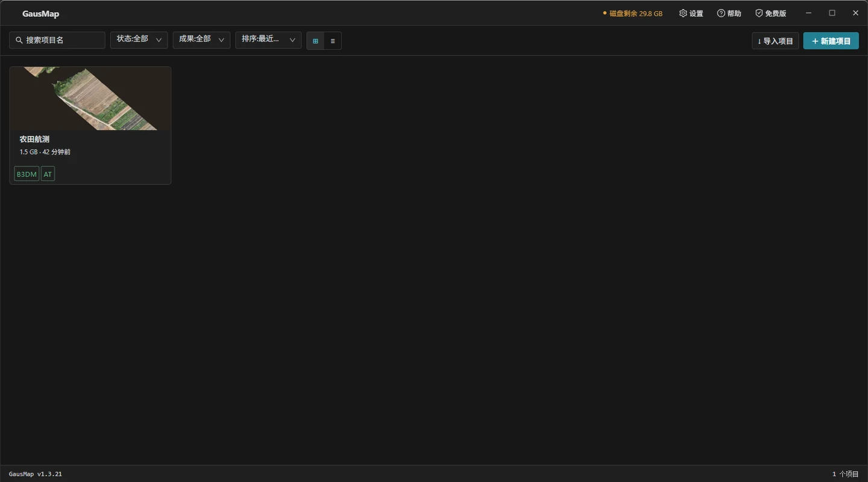Expand the 状态:全部 filter dropdown
Image resolution: width=868 pixels, height=482 pixels.
pos(139,40)
